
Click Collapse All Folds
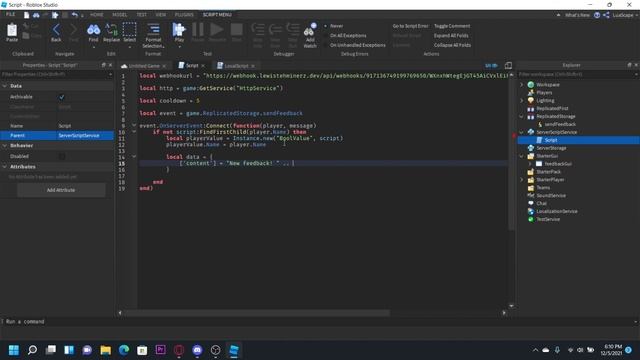(452, 45)
